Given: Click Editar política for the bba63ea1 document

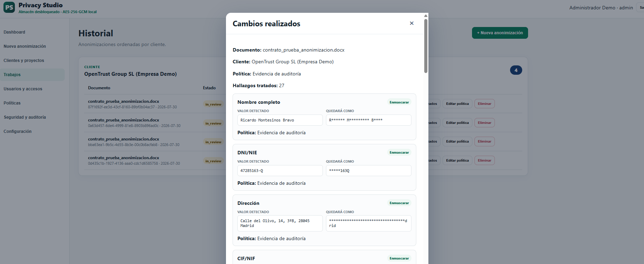Looking at the screenshot, I should (x=457, y=142).
